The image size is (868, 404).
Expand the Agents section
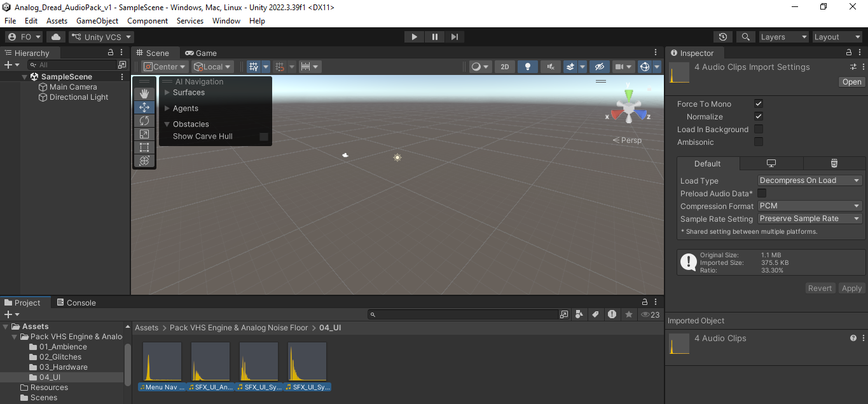(x=167, y=108)
